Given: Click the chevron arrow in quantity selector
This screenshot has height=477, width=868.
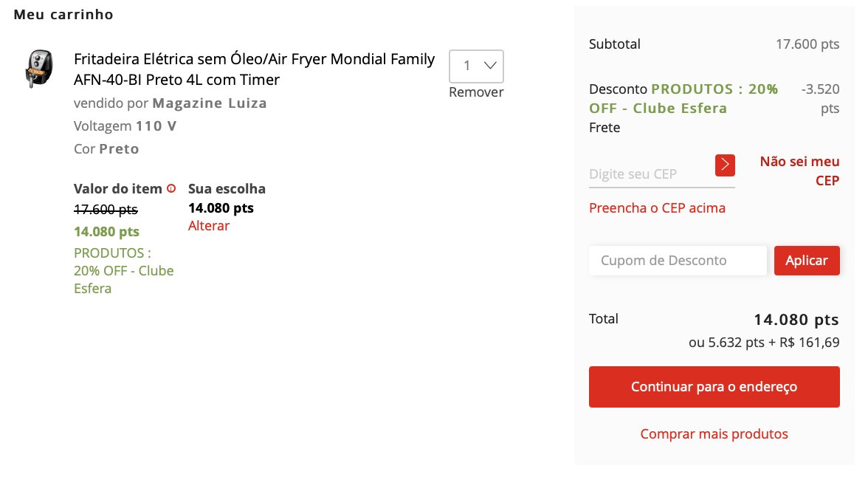Looking at the screenshot, I should pos(490,66).
